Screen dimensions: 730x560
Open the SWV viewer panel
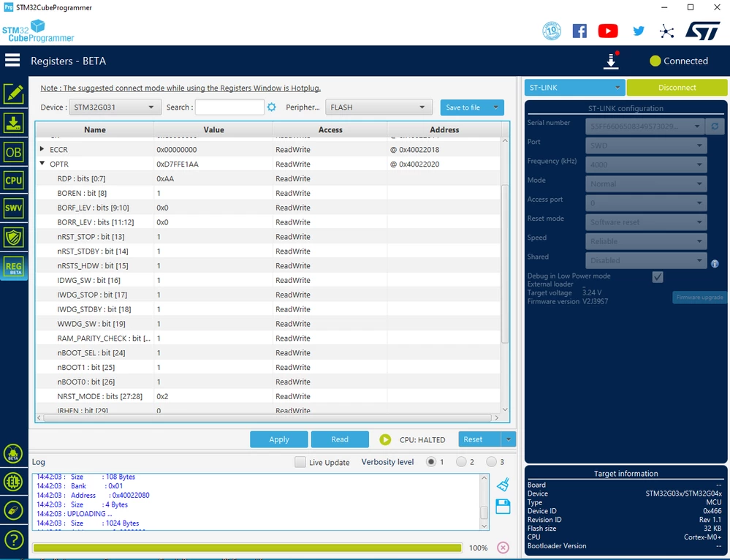coord(13,208)
